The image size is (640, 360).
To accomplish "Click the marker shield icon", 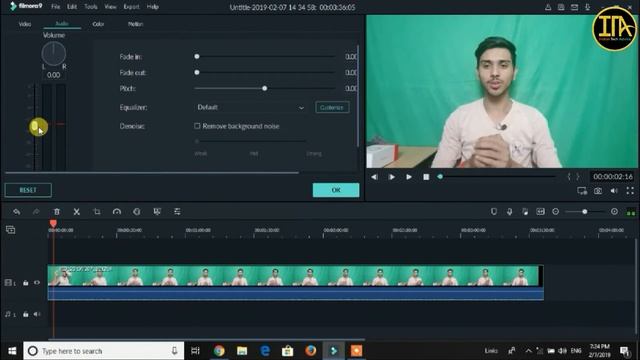I will [494, 211].
